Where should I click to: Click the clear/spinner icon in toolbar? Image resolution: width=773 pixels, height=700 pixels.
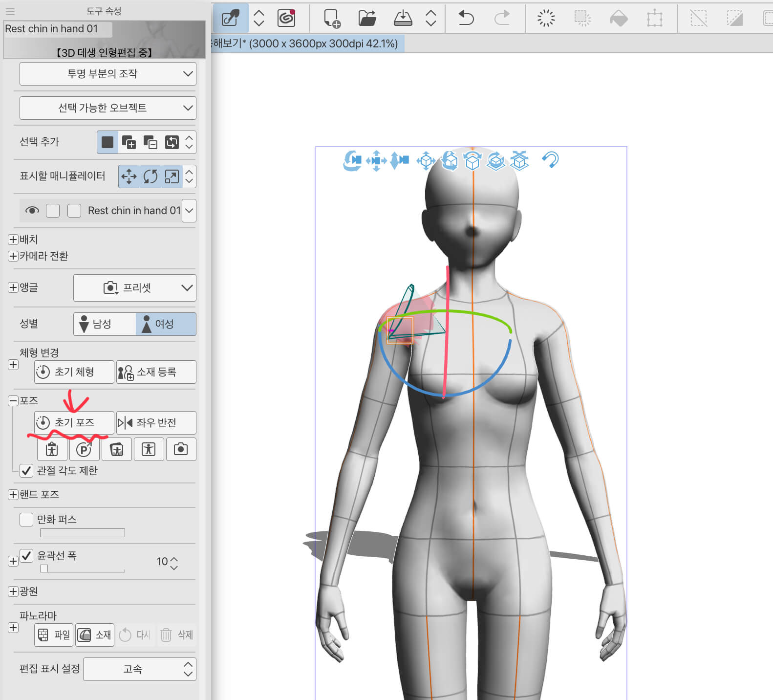[x=546, y=18]
